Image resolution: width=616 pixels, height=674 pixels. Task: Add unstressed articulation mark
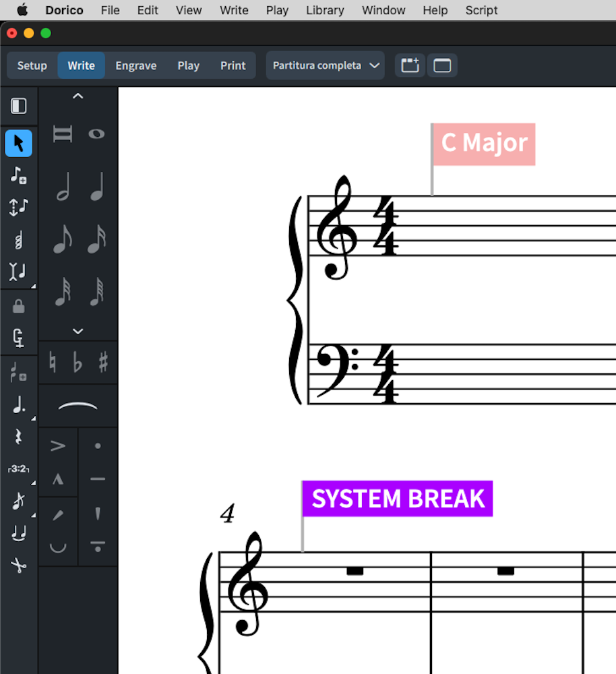point(58,547)
